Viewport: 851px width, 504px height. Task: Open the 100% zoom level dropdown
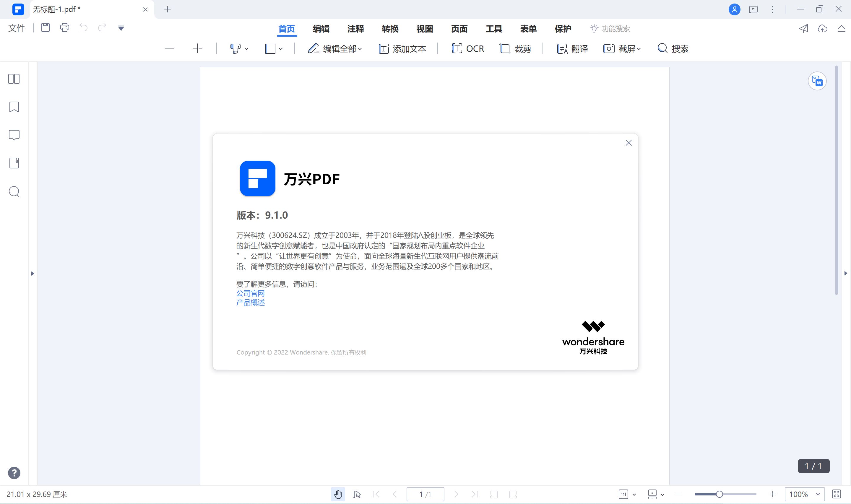coord(818,494)
